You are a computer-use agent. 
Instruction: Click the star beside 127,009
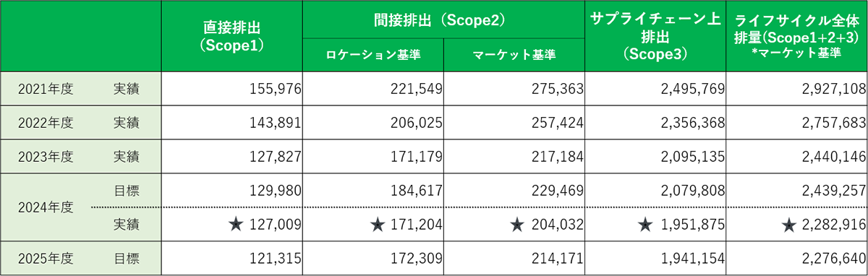[x=234, y=225]
